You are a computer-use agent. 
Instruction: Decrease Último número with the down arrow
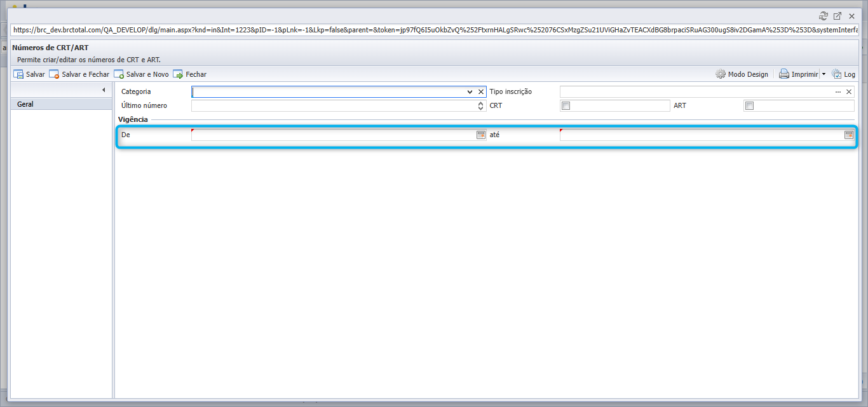(x=481, y=109)
